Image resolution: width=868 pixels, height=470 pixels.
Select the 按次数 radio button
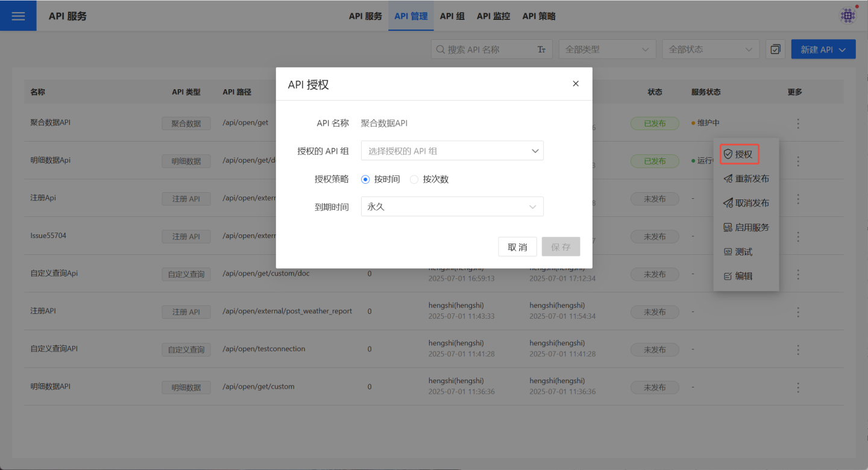(x=414, y=180)
